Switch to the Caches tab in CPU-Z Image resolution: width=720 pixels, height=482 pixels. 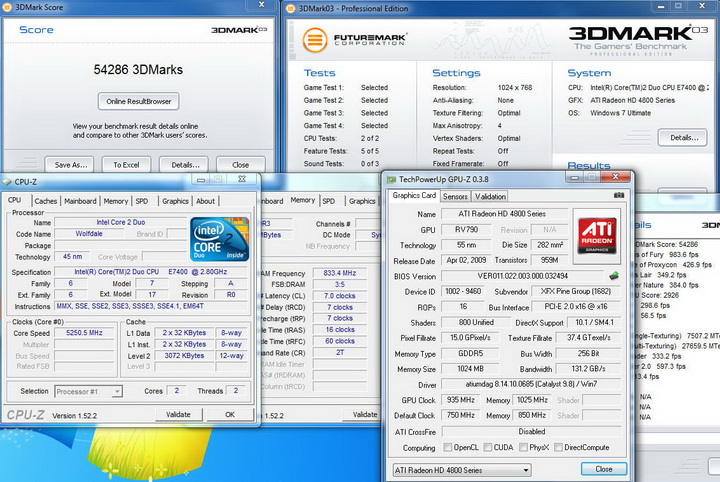point(45,201)
